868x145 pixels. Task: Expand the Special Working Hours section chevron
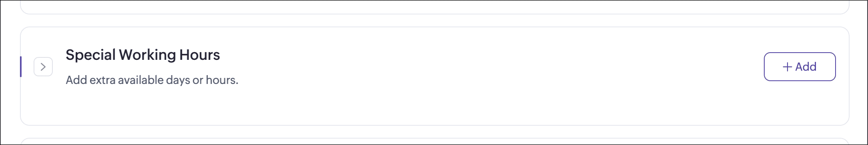coord(43,67)
